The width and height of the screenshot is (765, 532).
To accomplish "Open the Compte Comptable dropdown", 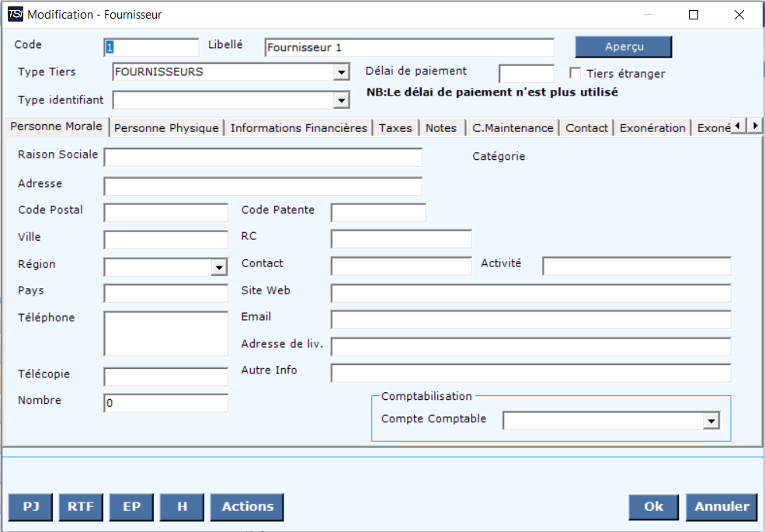I will (710, 421).
